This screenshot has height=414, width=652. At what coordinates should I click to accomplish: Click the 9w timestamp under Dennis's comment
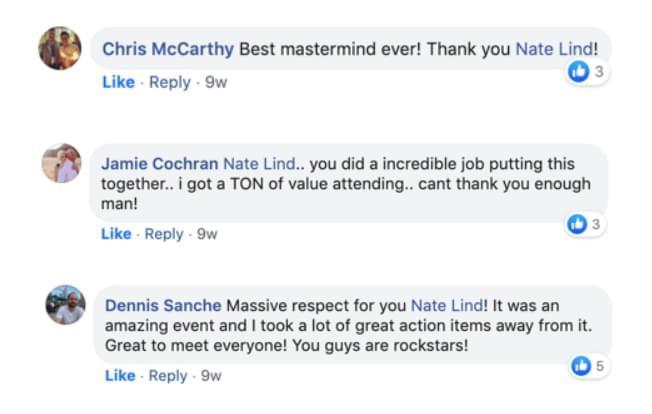point(211,376)
